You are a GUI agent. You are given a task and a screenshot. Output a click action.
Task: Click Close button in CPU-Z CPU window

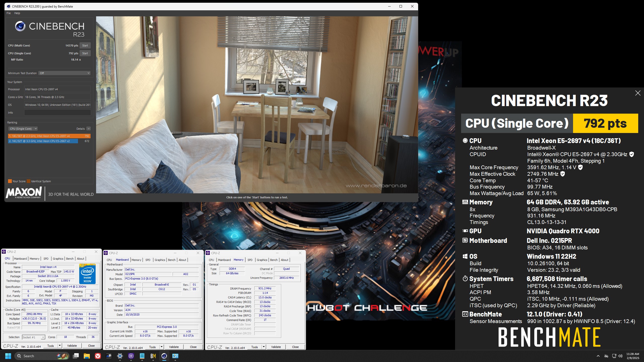click(91, 346)
